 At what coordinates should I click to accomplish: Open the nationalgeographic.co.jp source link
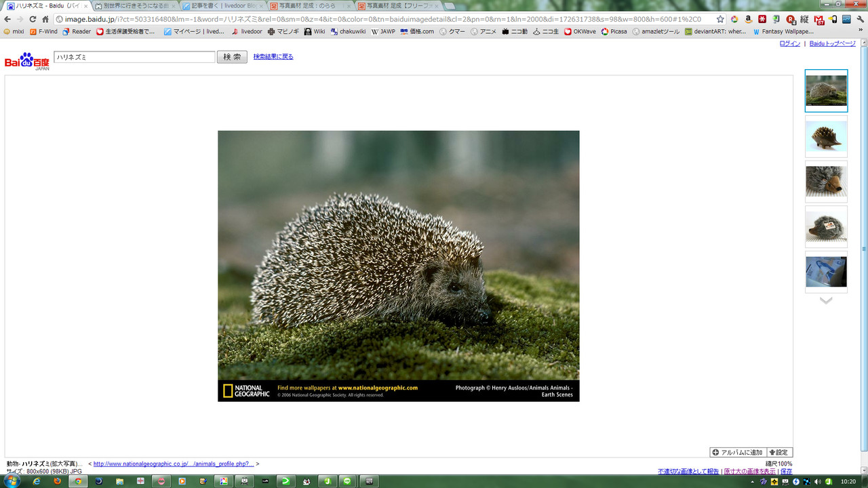click(174, 464)
